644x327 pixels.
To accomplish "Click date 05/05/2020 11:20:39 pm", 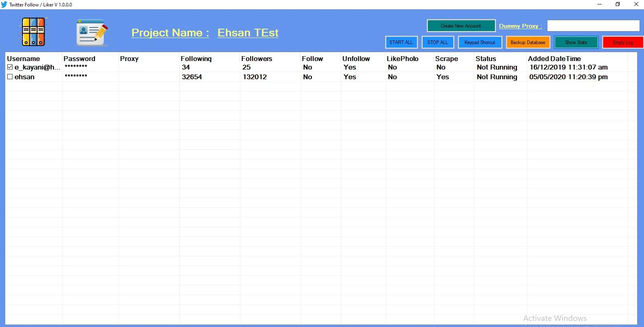I will [568, 77].
